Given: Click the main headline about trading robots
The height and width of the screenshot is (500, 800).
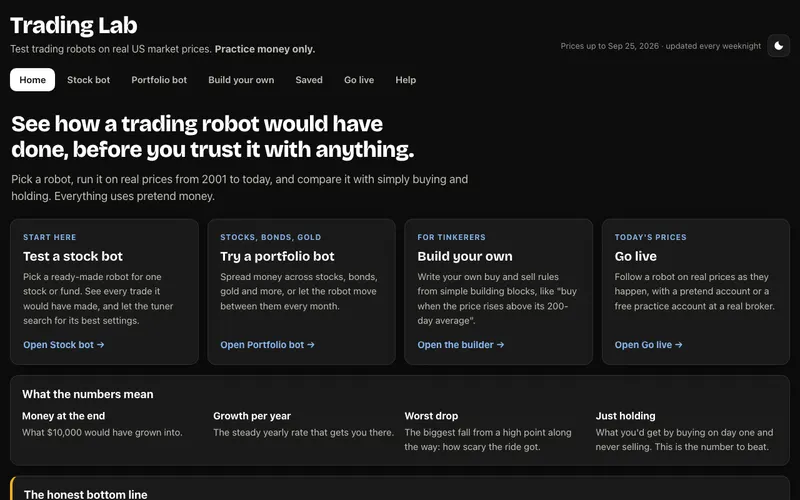Looking at the screenshot, I should 213,137.
